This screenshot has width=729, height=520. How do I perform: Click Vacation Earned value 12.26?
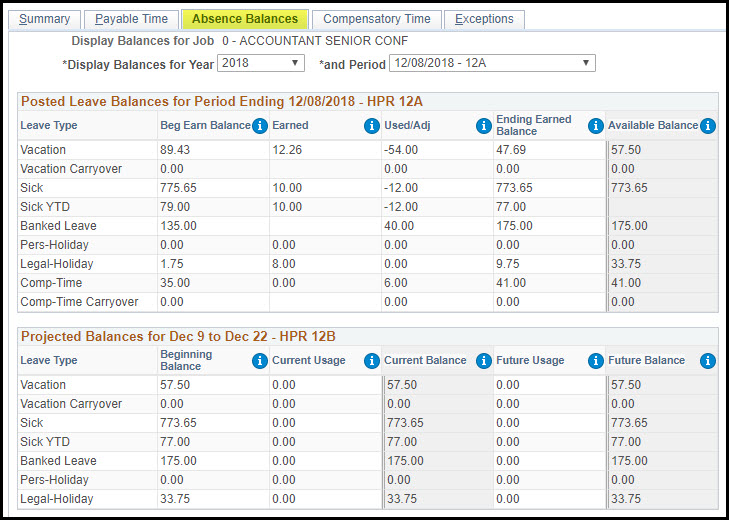[x=287, y=150]
